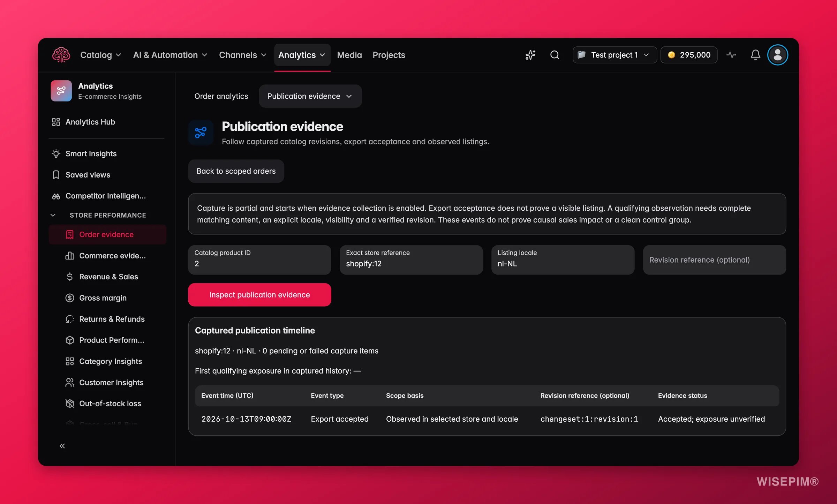This screenshot has width=837, height=504.
Task: Click the Returns & Refunds icon
Action: pyautogui.click(x=70, y=319)
